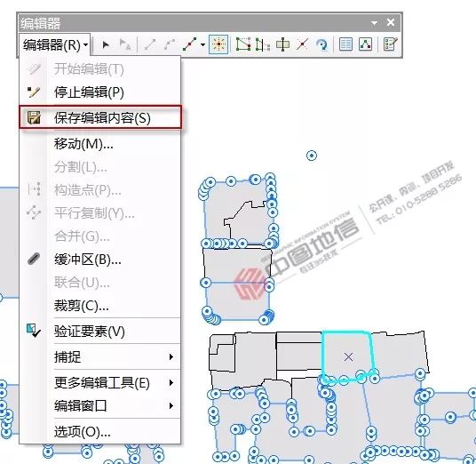Toggle the Point snapping tool icon
This screenshot has width=476, height=464.
218,44
